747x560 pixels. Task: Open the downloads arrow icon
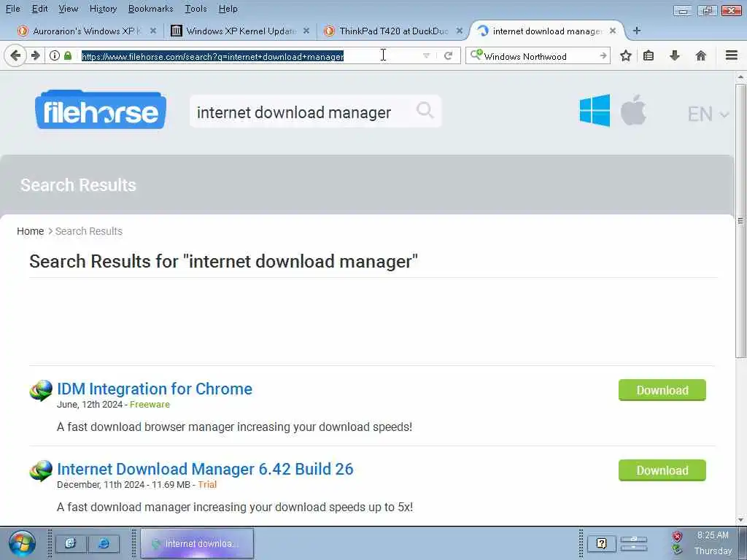pyautogui.click(x=675, y=55)
